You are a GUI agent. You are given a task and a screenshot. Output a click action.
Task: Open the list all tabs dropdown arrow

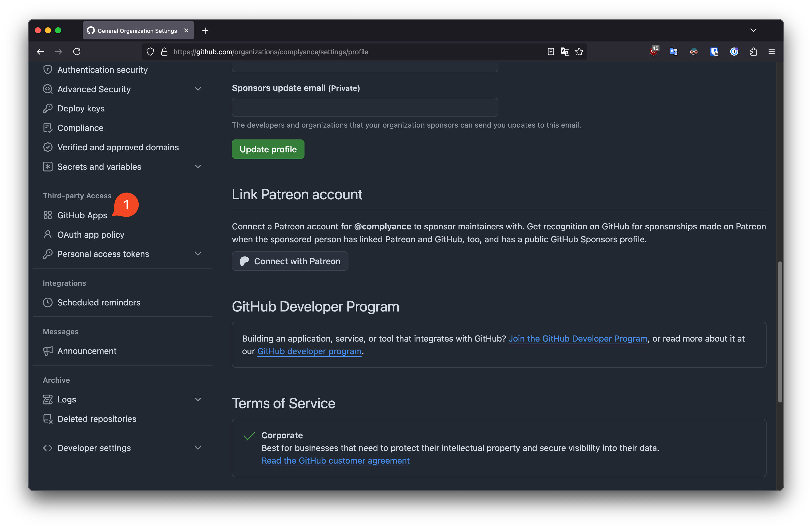pyautogui.click(x=753, y=30)
